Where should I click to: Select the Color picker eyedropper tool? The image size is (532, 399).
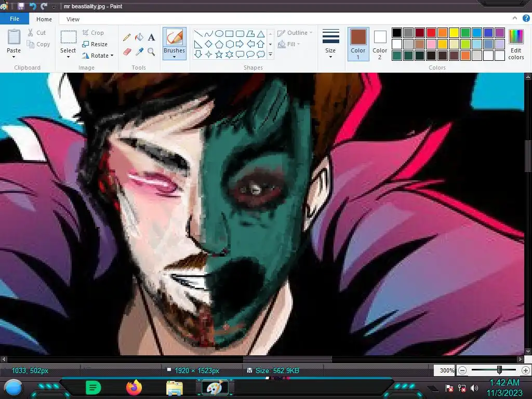click(139, 51)
